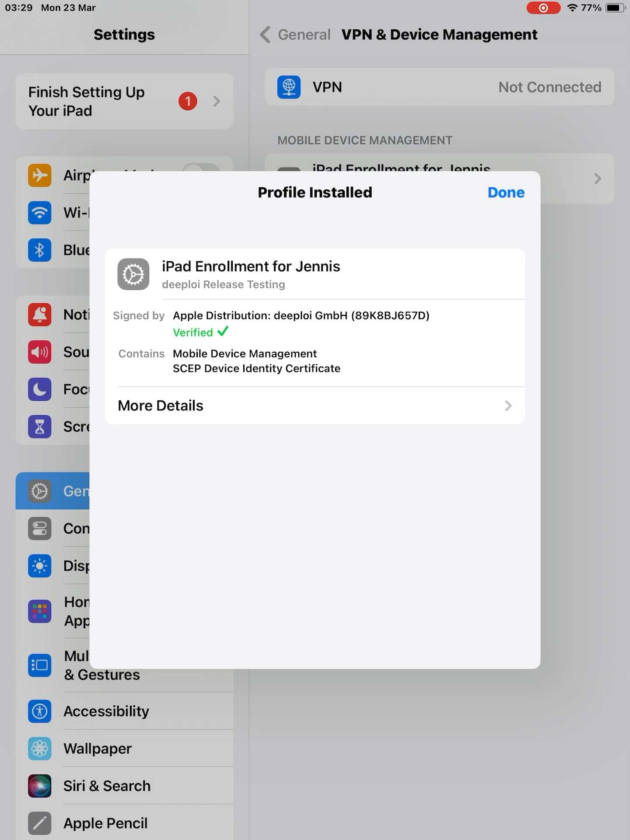Tap the iPad Enrollment profile gear icon

pyautogui.click(x=133, y=274)
